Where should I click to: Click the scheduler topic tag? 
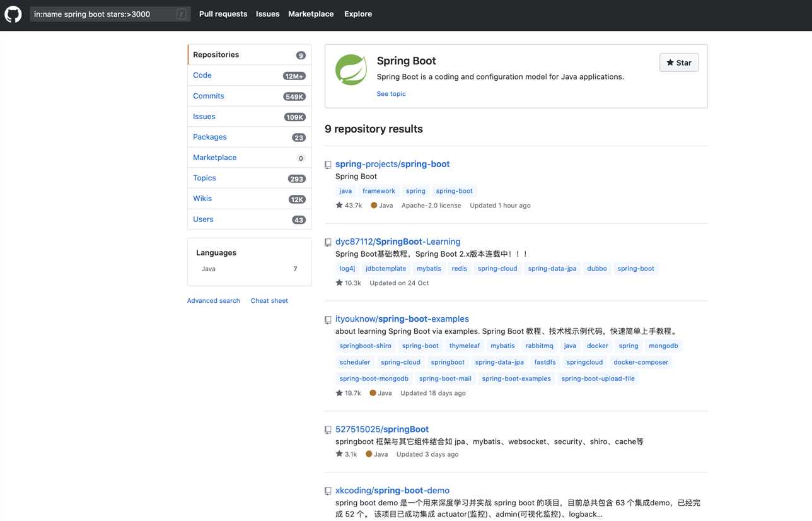tap(355, 363)
